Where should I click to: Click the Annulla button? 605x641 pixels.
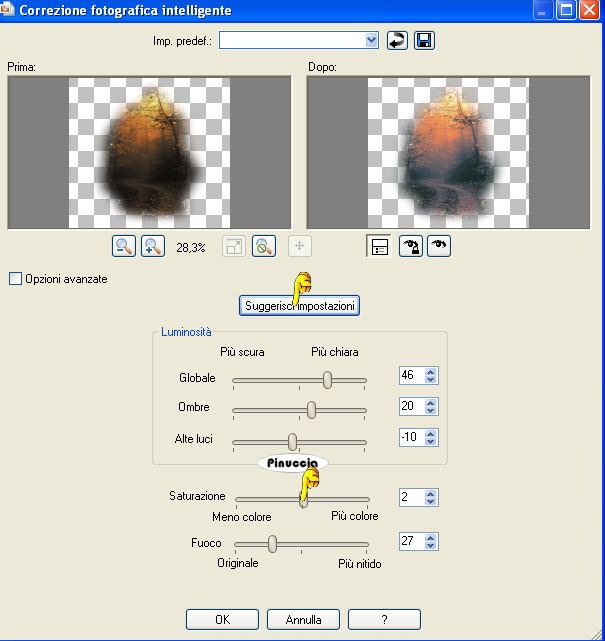coord(303,620)
